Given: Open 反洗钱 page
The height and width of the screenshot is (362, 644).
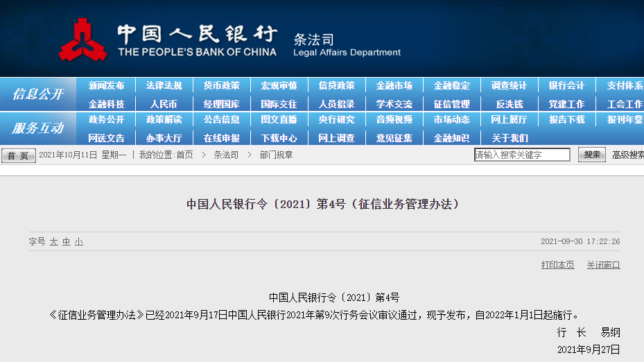Looking at the screenshot, I should coord(510,104).
